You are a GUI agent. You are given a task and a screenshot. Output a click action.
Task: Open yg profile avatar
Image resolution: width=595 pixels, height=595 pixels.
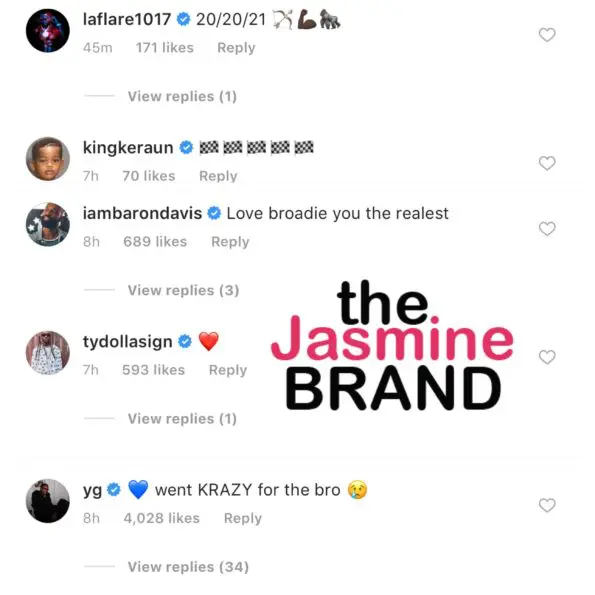48,501
